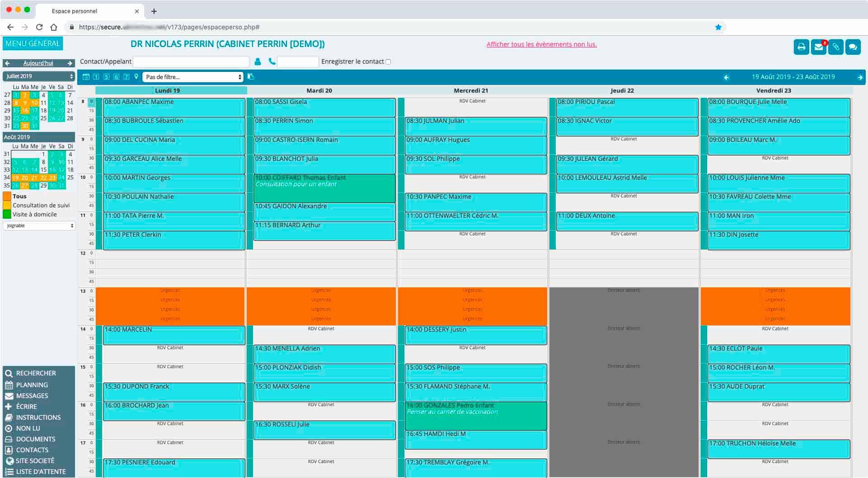Click the printer icon button
Screen dimensions: 868x478
click(x=801, y=47)
